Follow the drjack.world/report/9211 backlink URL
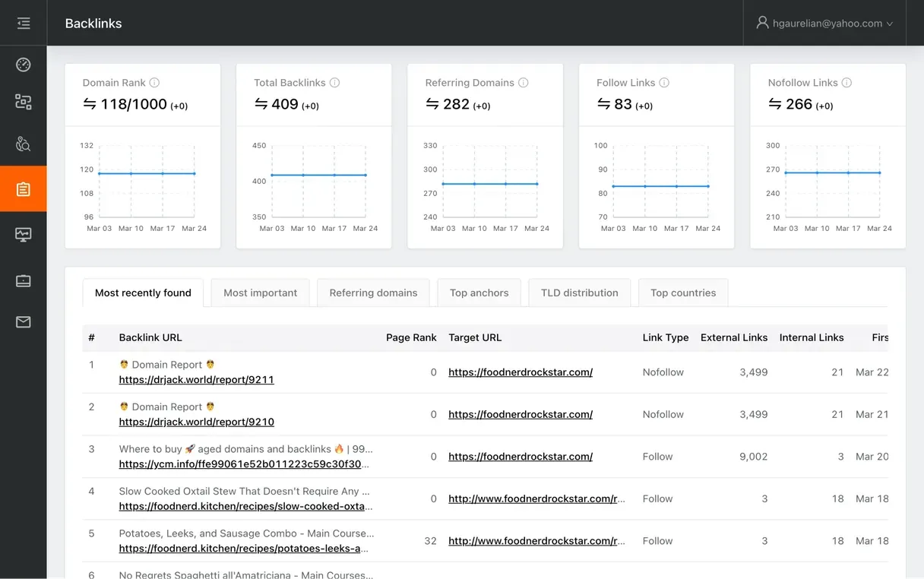 coord(196,380)
